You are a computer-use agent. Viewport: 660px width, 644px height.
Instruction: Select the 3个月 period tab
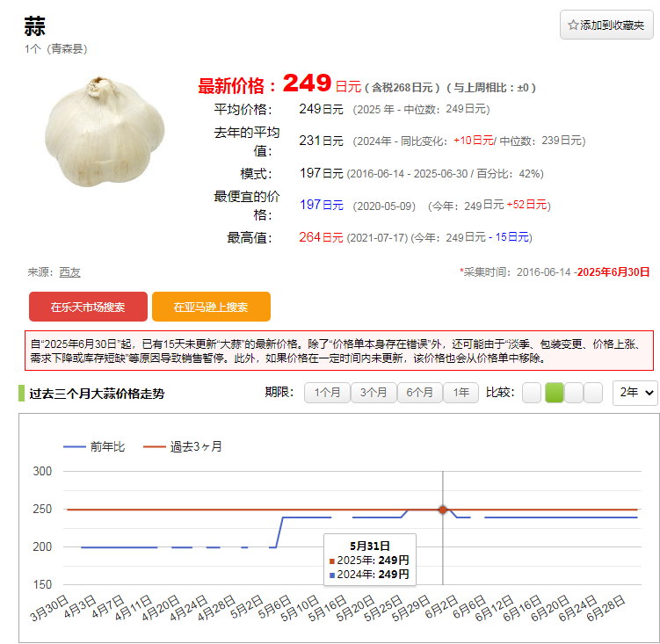coord(374,393)
